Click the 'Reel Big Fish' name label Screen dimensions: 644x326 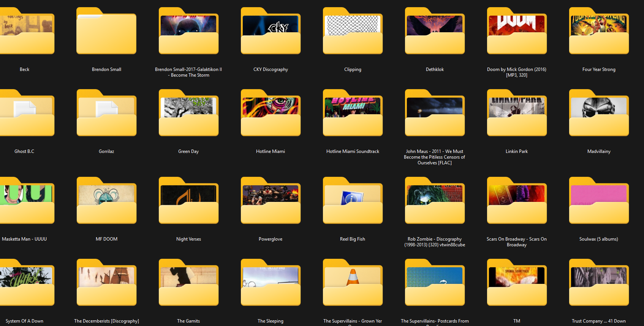(353, 239)
